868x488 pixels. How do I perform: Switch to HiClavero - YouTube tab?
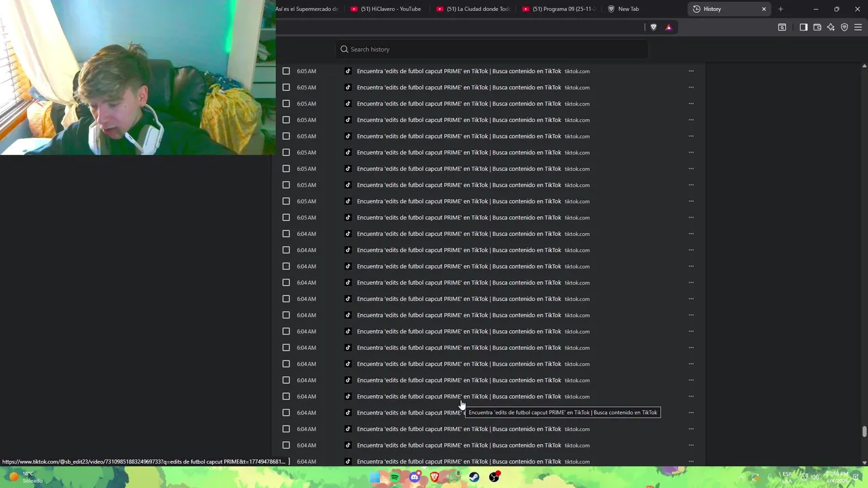pos(387,9)
